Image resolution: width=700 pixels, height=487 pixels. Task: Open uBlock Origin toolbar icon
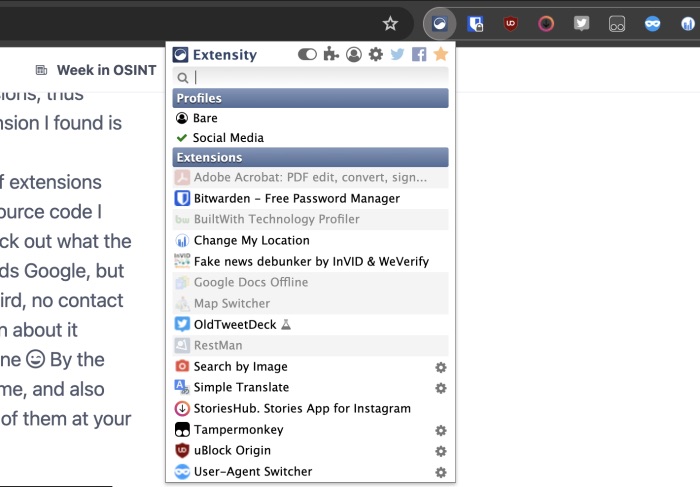510,24
